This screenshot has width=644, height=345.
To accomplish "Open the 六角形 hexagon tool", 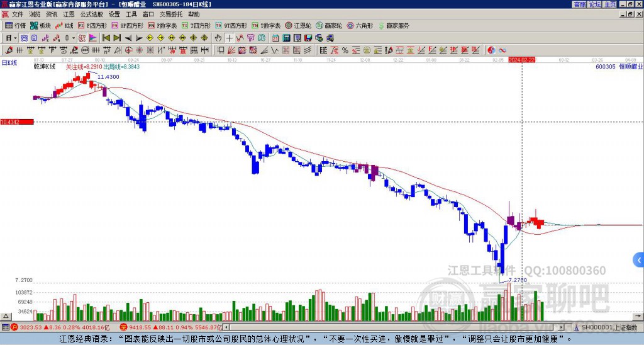I will click(x=360, y=25).
